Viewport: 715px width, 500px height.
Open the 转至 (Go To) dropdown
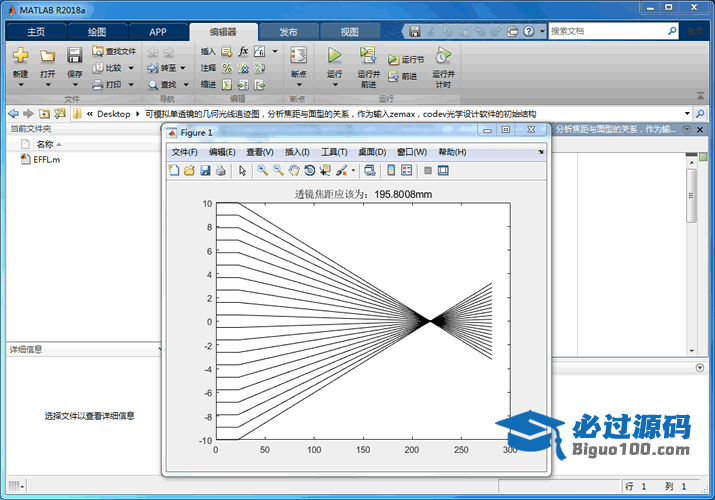(x=182, y=68)
